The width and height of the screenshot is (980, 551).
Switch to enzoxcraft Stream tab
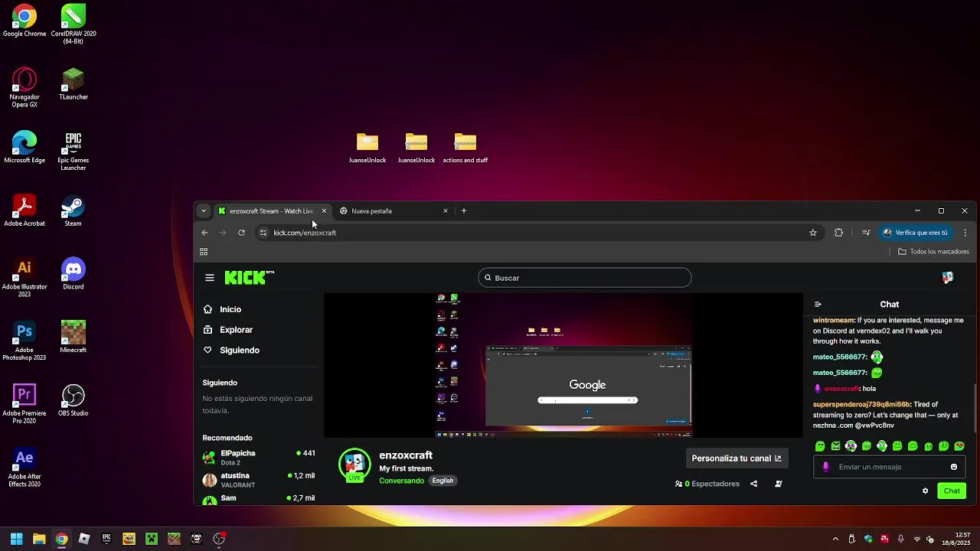[272, 210]
